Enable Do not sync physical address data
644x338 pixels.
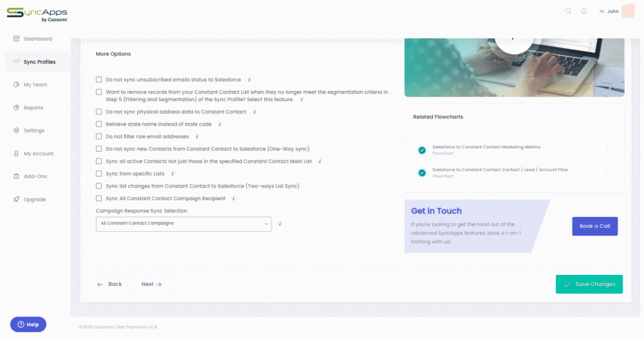click(99, 112)
